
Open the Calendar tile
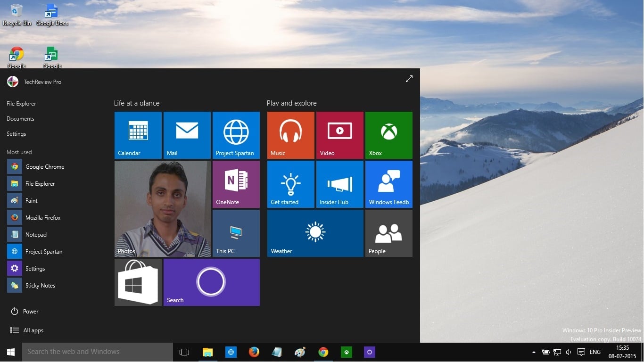pyautogui.click(x=138, y=135)
